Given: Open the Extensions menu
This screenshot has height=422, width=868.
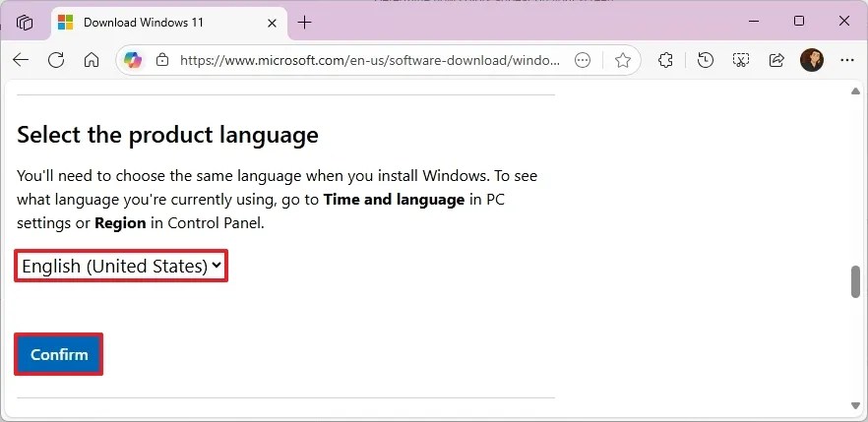Looking at the screenshot, I should pyautogui.click(x=665, y=60).
